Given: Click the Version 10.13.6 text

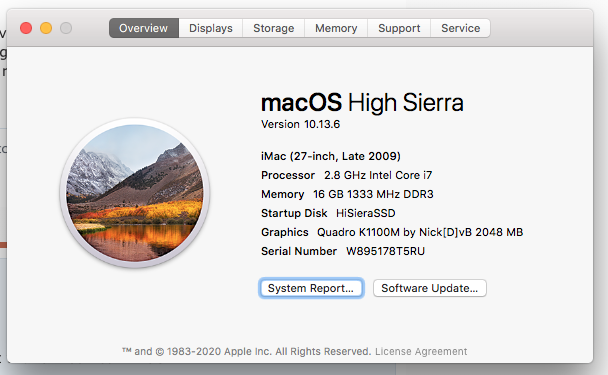Looking at the screenshot, I should [301, 124].
